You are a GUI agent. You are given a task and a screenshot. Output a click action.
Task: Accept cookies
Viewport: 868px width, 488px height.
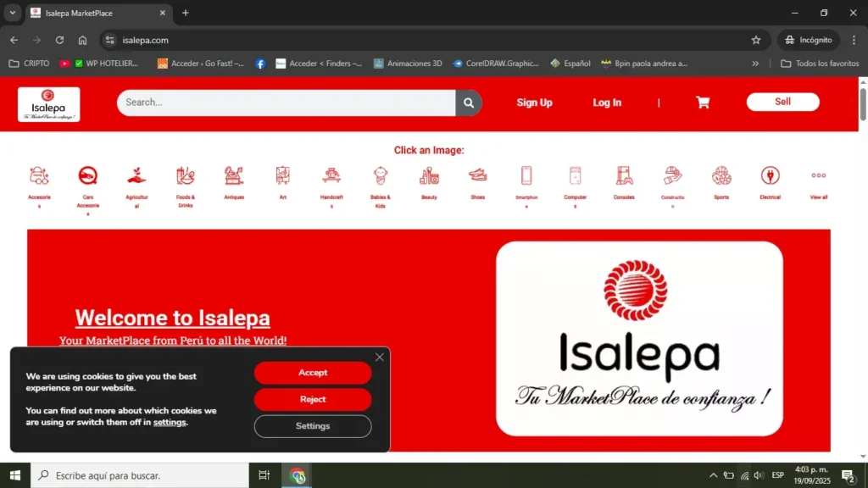[x=313, y=373]
